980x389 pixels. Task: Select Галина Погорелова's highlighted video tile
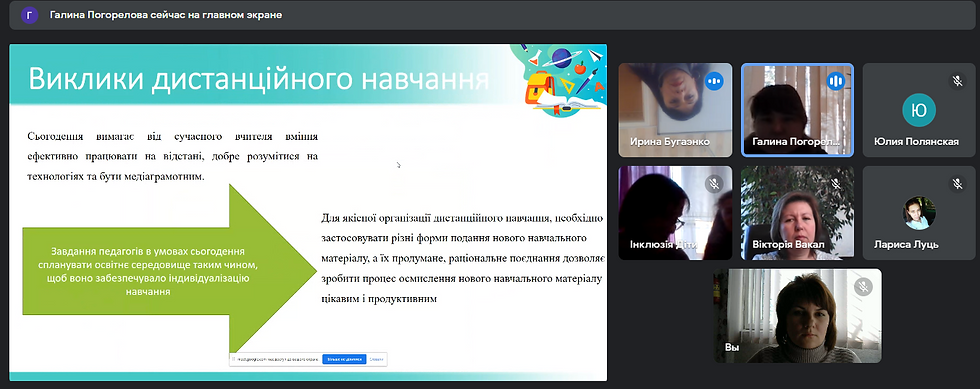click(797, 109)
